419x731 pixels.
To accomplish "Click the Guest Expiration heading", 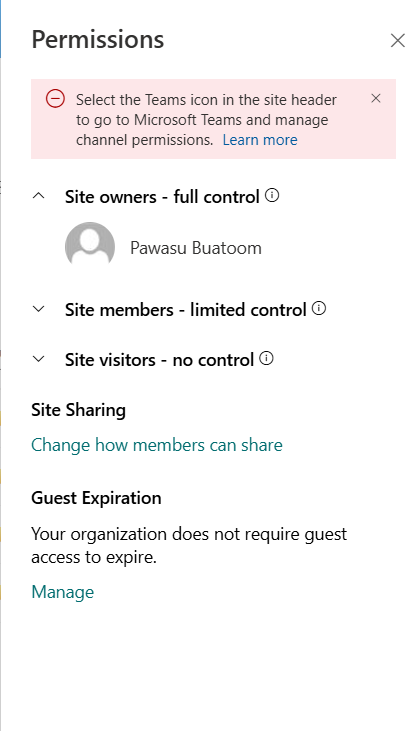I will (96, 498).
